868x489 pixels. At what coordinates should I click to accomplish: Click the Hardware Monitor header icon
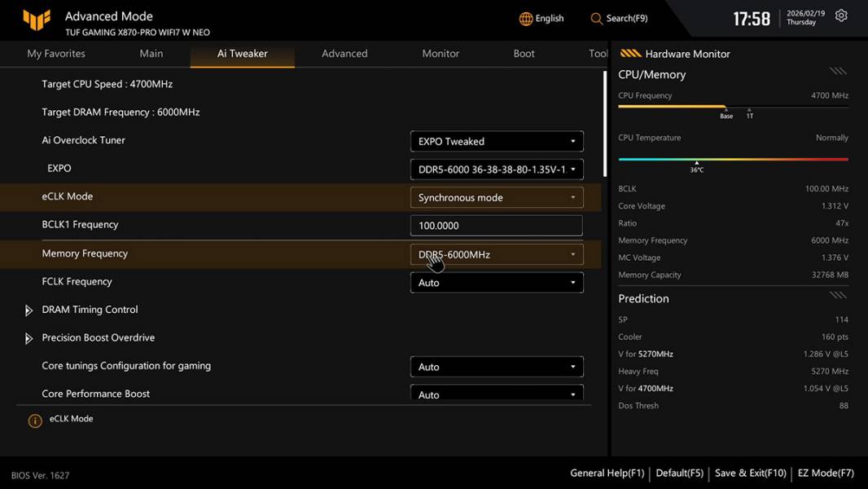pos(630,54)
